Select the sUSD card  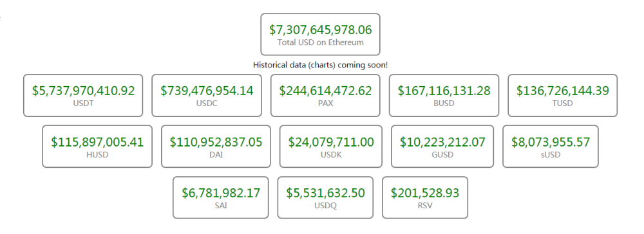[x=551, y=147]
